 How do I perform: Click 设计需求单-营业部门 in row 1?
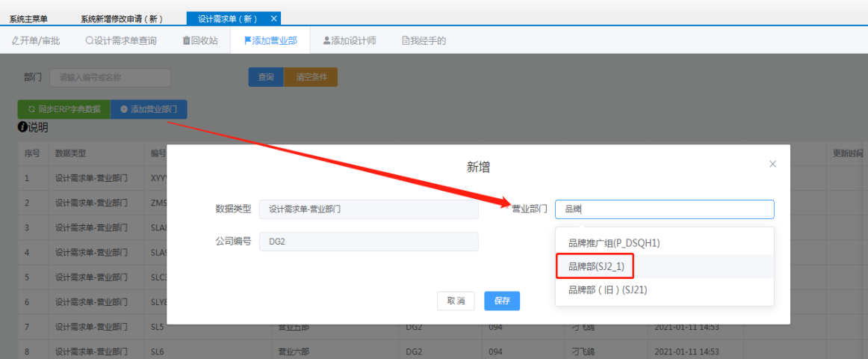[91, 178]
